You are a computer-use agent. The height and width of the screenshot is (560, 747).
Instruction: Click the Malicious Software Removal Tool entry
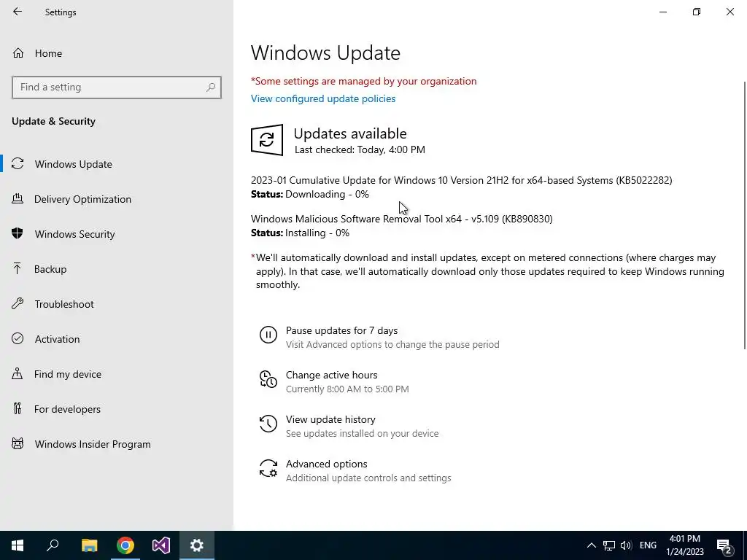point(402,219)
